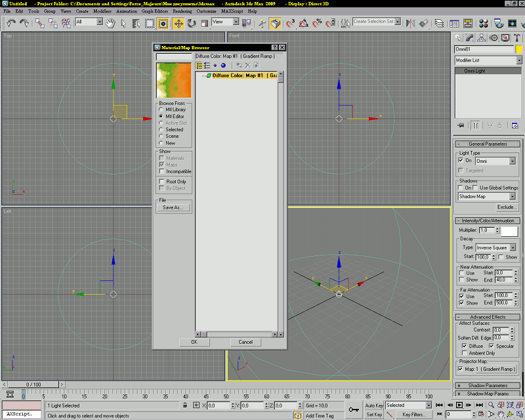This screenshot has height=420, width=525.
Task: Click the Redo arrow icon
Action: [24, 24]
